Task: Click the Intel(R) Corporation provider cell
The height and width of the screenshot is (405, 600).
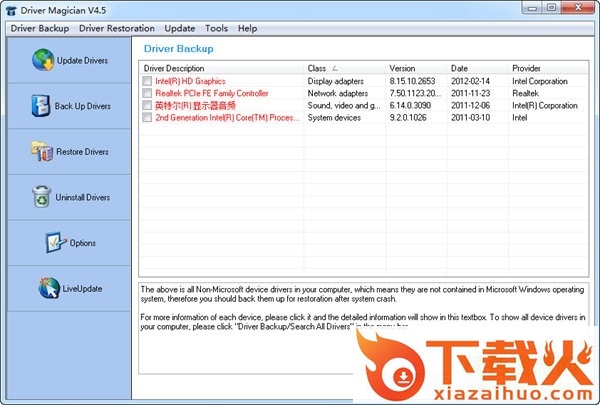Action: [545, 105]
